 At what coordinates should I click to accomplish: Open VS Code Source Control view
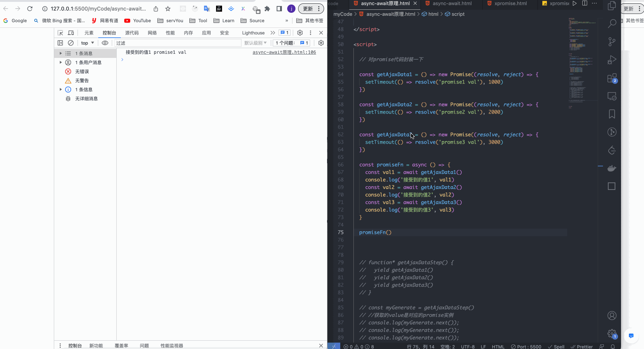612,42
